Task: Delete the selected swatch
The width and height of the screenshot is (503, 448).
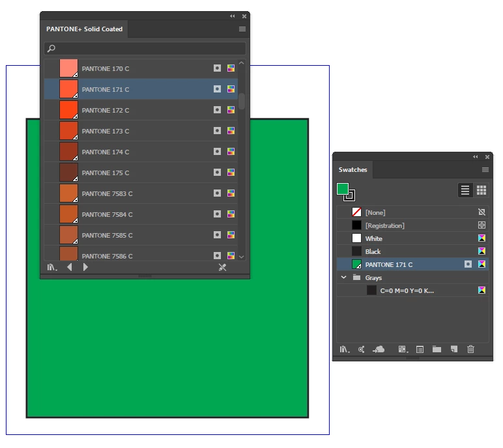Action: 470,349
